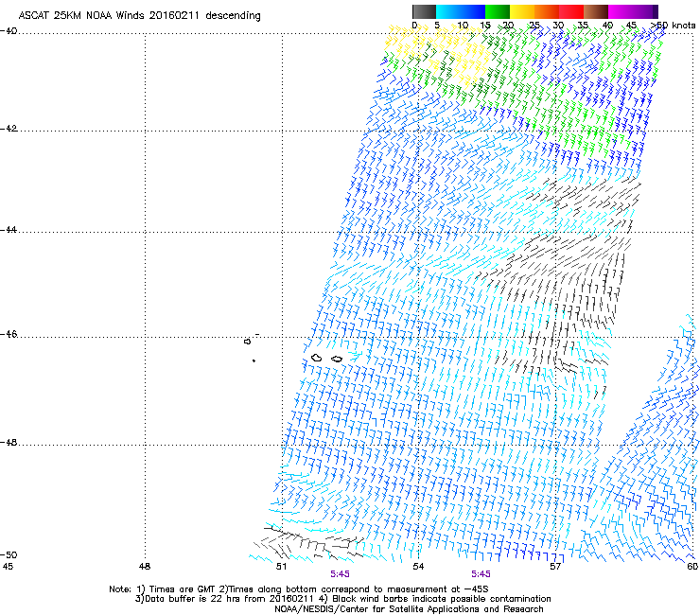The width and height of the screenshot is (700, 615).
Task: Click the 57 longitude axis label
Action: pyautogui.click(x=555, y=567)
